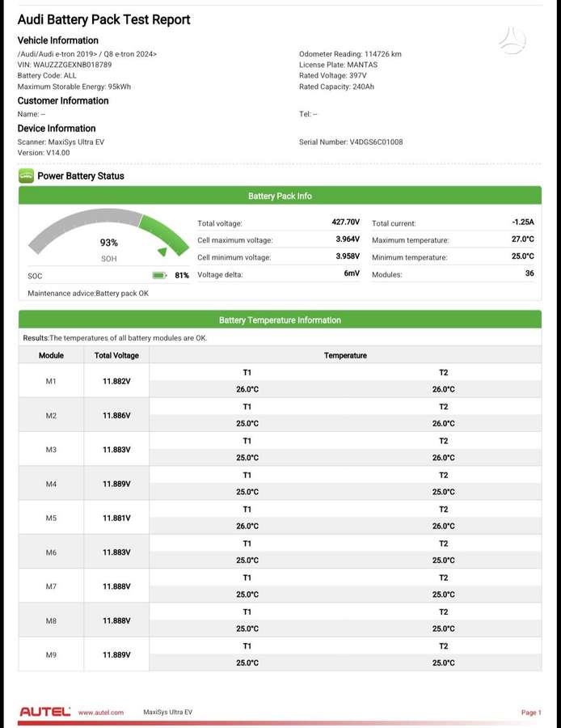Click voltage delta value 6mV

pyautogui.click(x=352, y=273)
